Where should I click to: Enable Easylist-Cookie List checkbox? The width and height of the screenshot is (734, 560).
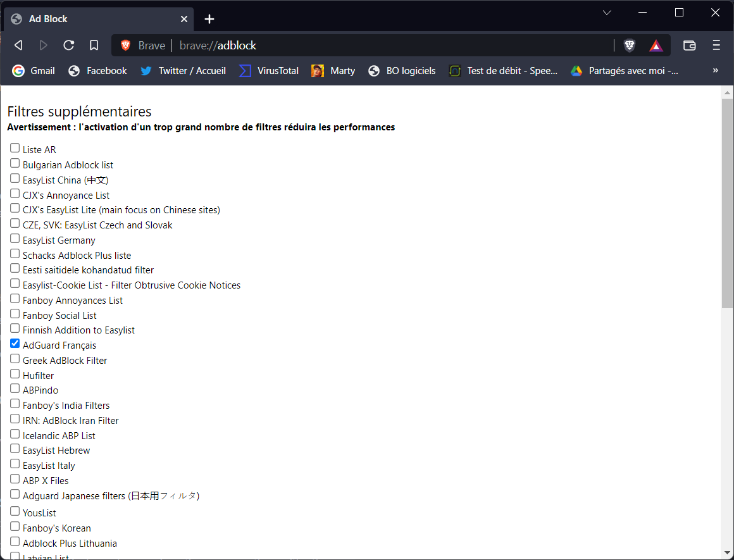point(15,283)
